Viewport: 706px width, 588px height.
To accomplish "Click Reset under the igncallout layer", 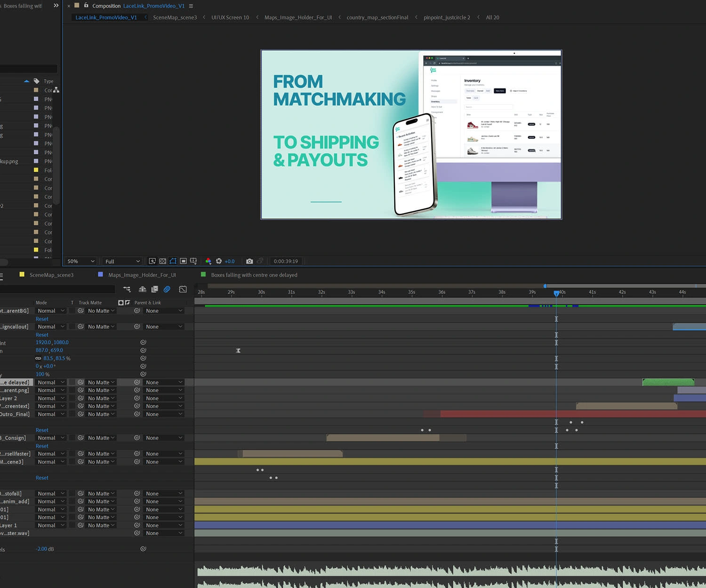I will (42, 335).
